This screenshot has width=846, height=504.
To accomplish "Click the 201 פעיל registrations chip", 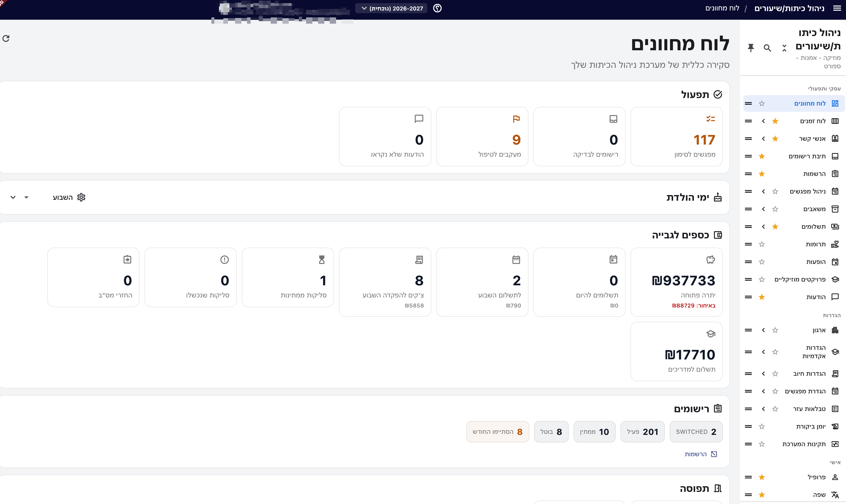I will click(x=643, y=432).
